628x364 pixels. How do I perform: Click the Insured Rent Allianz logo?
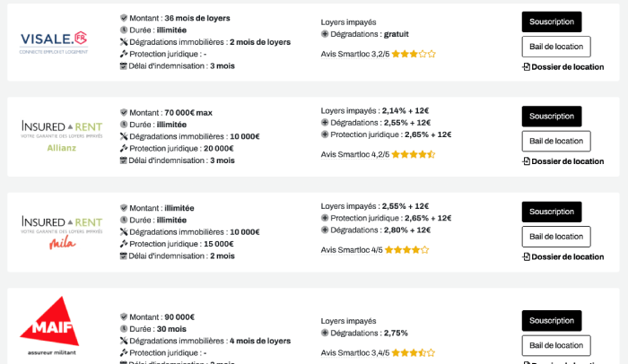click(62, 136)
